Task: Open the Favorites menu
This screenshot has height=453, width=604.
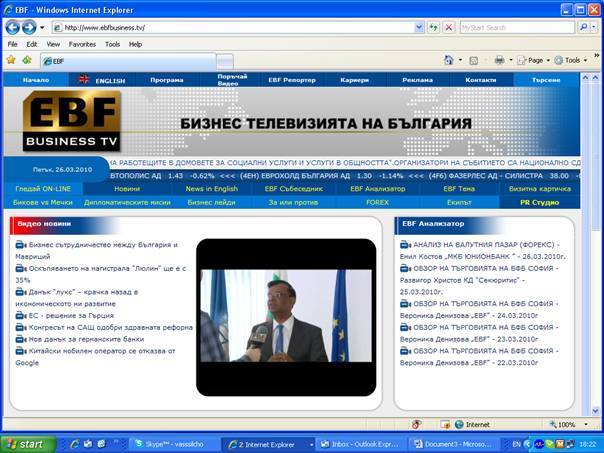Action: (82, 44)
